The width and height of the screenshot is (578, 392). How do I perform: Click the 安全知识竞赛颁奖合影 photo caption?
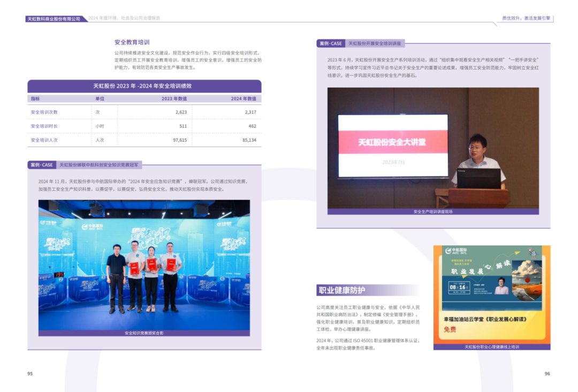[x=143, y=333]
